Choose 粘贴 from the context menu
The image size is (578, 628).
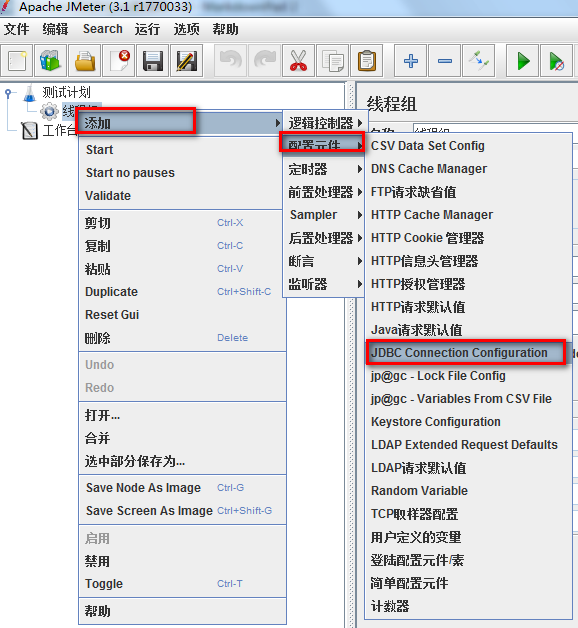[x=182, y=269]
